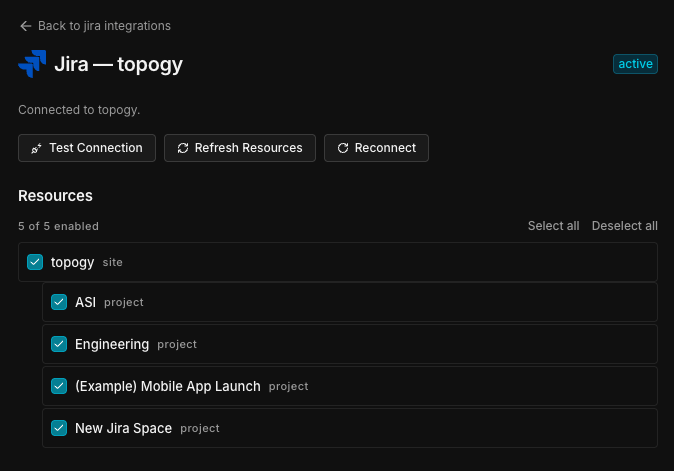Click the Reconnect button
This screenshot has width=674, height=471.
click(x=376, y=148)
